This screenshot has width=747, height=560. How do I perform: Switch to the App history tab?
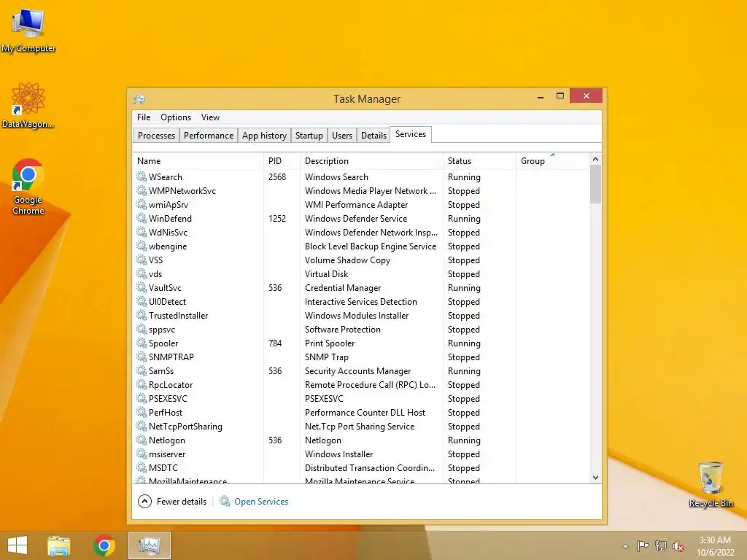[264, 135]
